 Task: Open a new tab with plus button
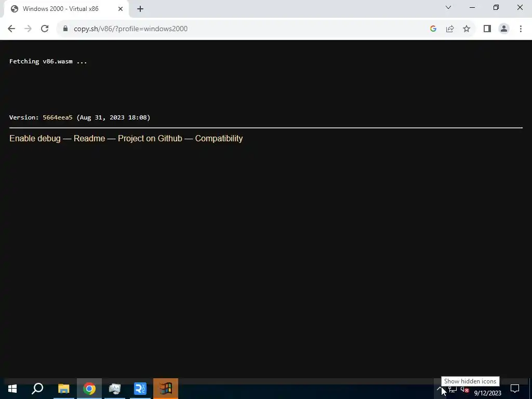coord(140,9)
